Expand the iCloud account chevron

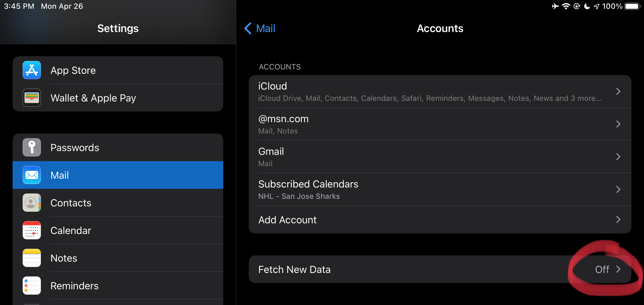618,91
